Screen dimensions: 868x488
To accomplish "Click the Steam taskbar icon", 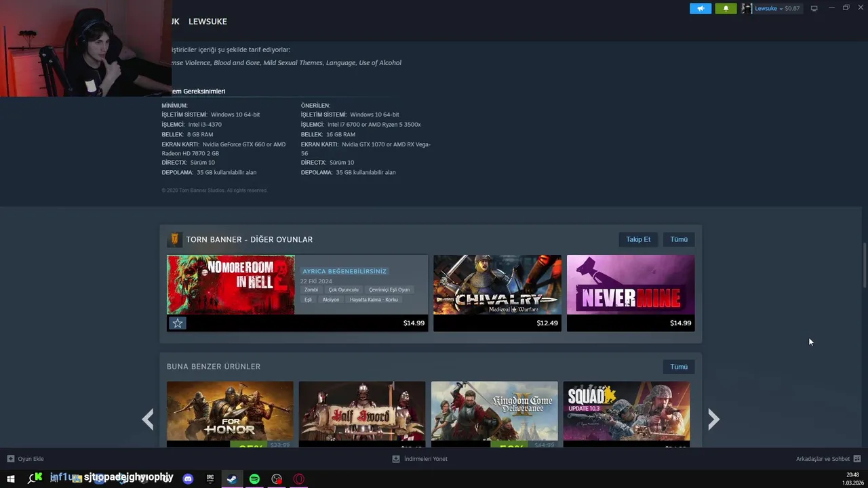I will [x=232, y=479].
